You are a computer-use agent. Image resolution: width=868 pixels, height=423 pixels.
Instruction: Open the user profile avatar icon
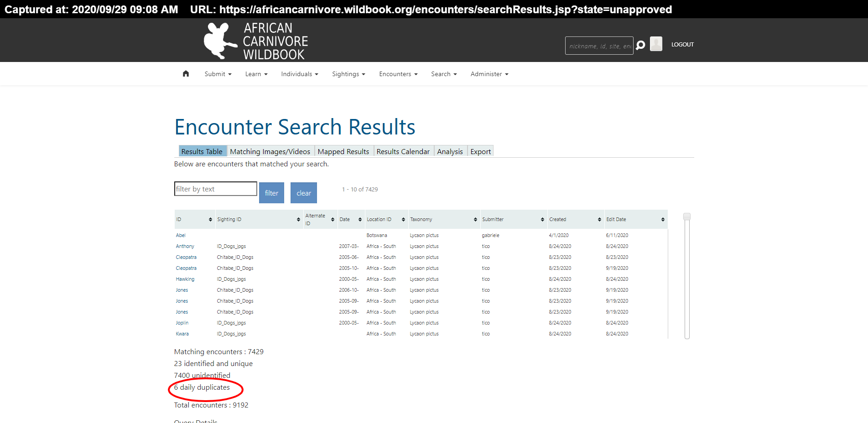coord(655,44)
